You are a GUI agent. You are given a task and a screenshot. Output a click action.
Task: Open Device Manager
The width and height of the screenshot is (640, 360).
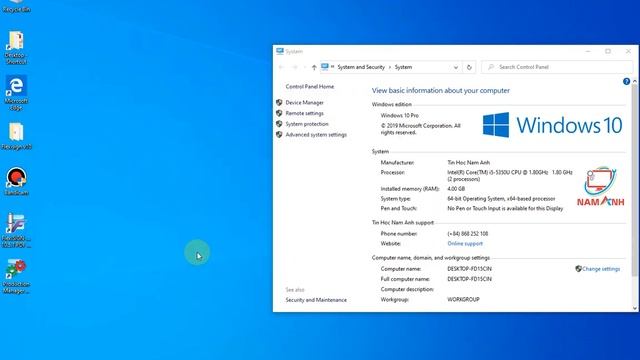(304, 102)
